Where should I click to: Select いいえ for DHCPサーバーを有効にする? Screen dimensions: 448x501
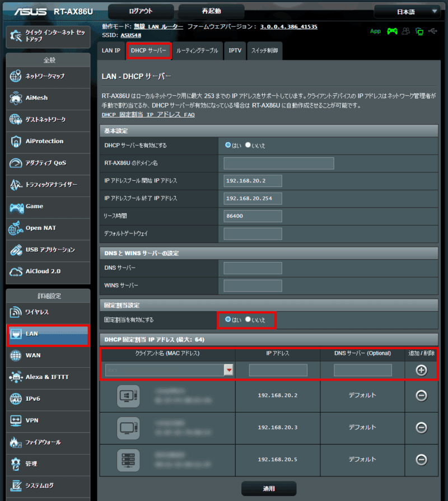pos(249,145)
